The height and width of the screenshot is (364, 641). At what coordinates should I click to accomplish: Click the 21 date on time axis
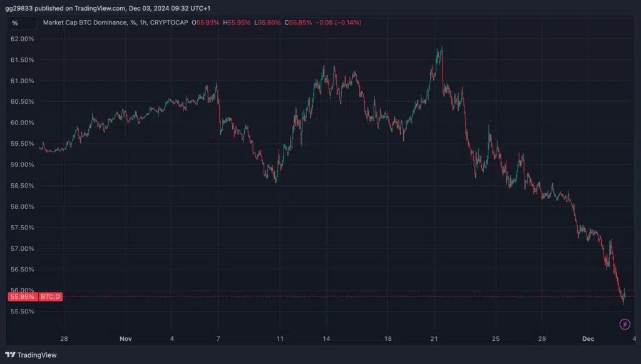click(434, 338)
